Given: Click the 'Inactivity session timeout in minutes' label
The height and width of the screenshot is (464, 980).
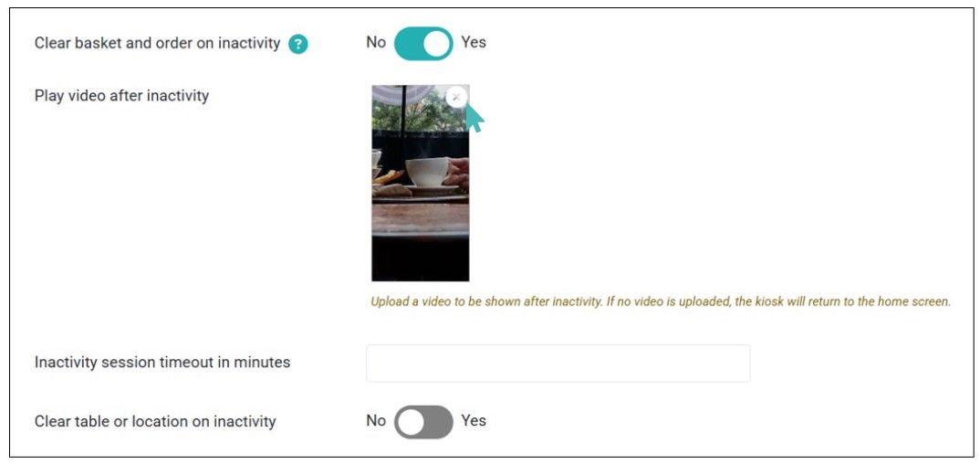Looking at the screenshot, I should click(162, 363).
